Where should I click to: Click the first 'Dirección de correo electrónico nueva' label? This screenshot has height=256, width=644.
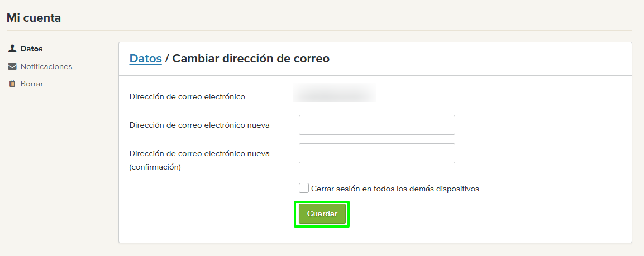[x=199, y=125]
